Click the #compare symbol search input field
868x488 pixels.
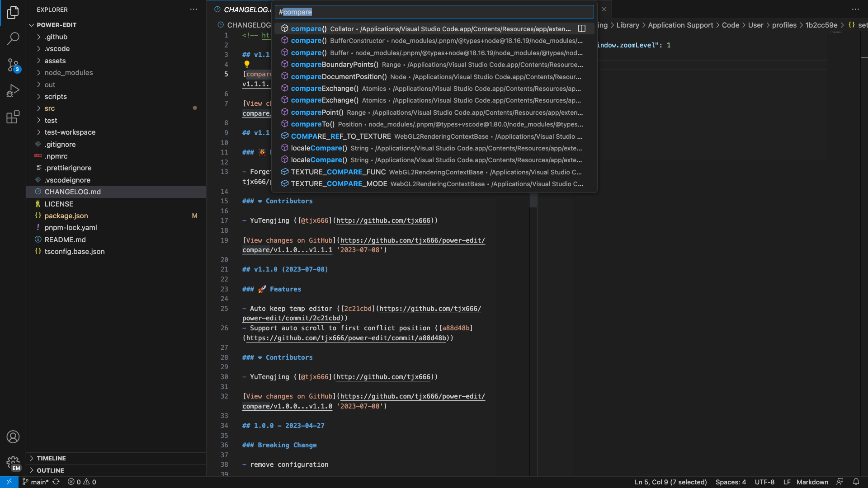(434, 12)
